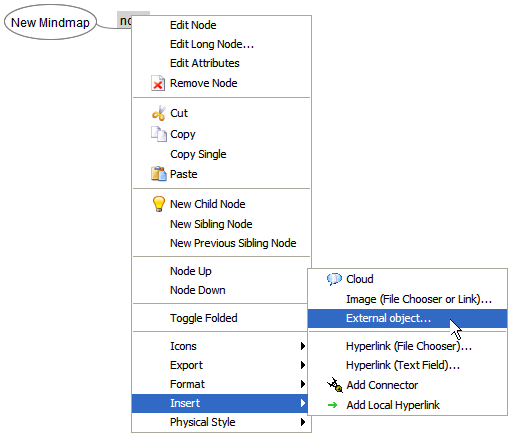Expand the Export submenu arrow
The height and width of the screenshot is (437, 510).
(x=302, y=365)
